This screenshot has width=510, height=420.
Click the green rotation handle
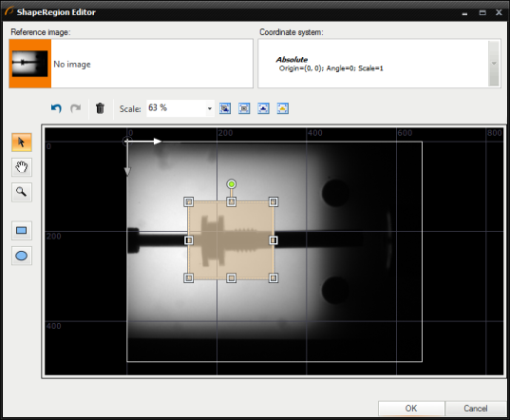click(x=231, y=184)
